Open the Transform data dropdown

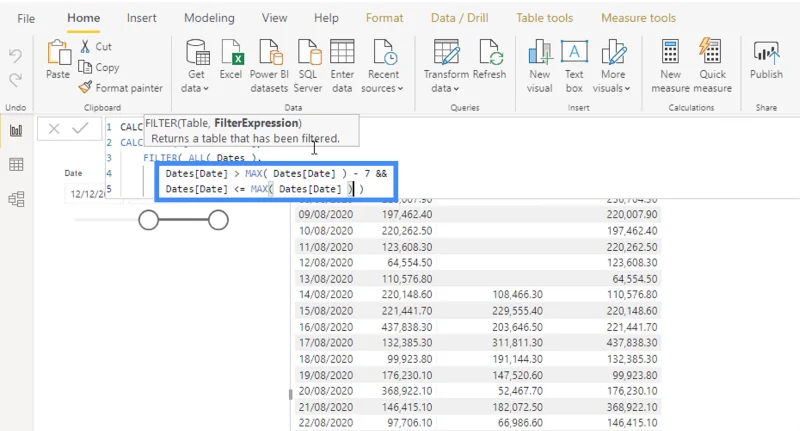click(446, 66)
